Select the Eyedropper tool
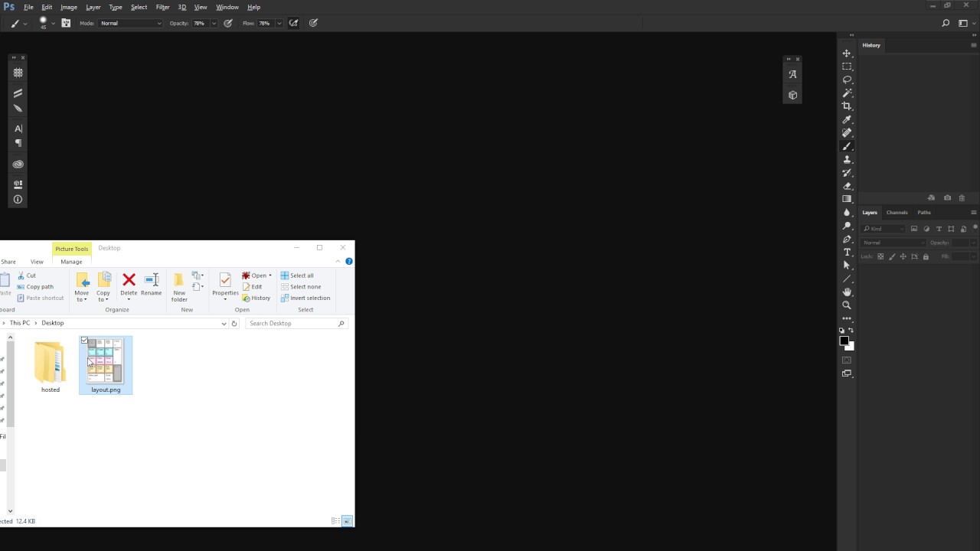Image resolution: width=980 pixels, height=551 pixels. pos(847,119)
